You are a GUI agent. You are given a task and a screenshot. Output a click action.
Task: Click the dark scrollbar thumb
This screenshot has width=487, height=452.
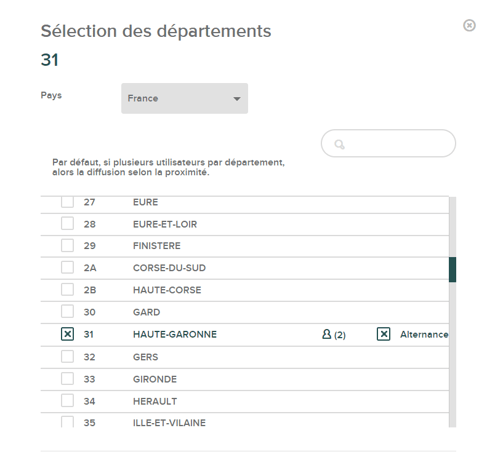(452, 269)
